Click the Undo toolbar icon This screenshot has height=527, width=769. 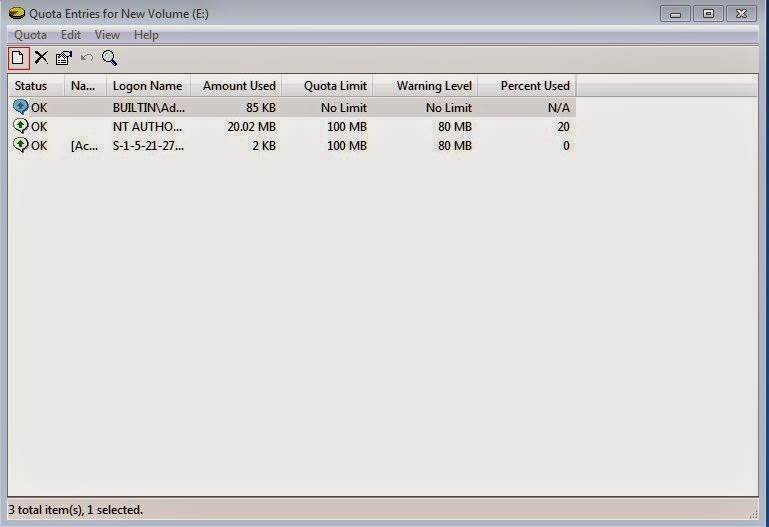[x=87, y=58]
